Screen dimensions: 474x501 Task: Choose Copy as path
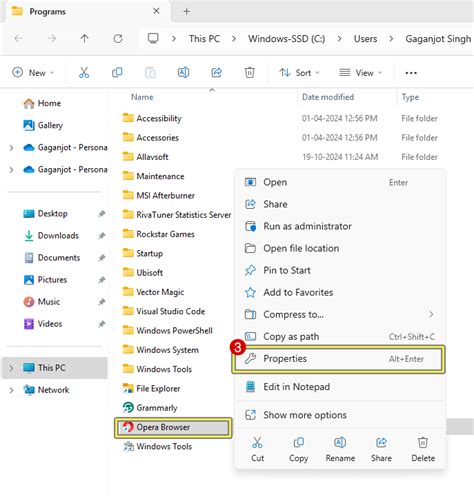coord(340,337)
